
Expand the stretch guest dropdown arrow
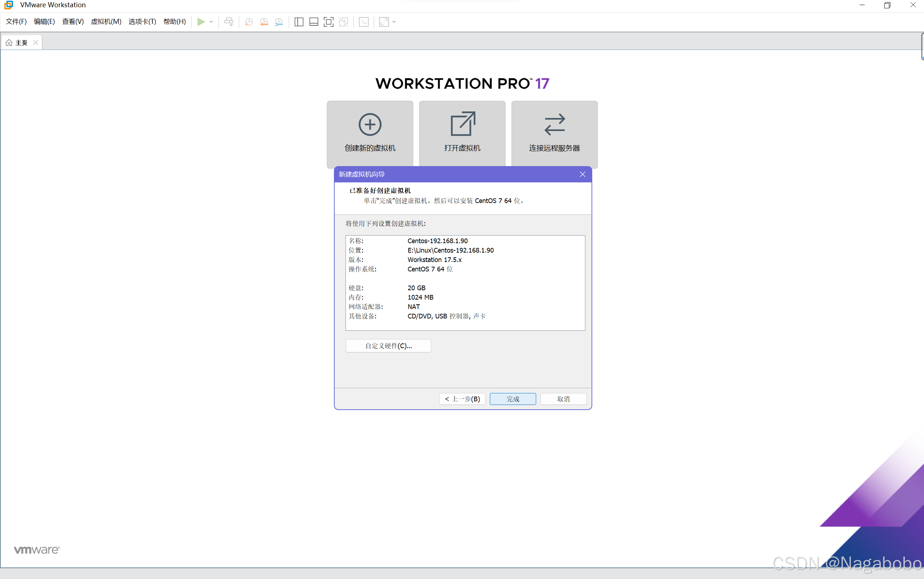click(394, 22)
